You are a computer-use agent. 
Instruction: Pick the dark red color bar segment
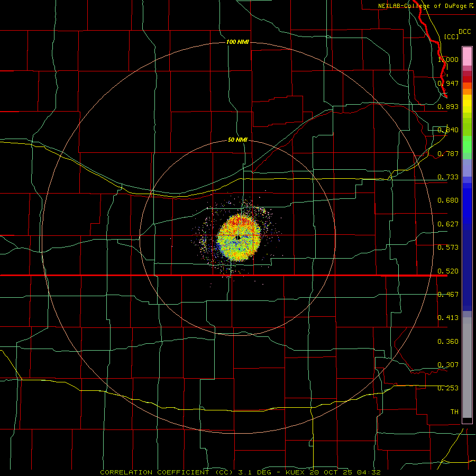[467, 79]
